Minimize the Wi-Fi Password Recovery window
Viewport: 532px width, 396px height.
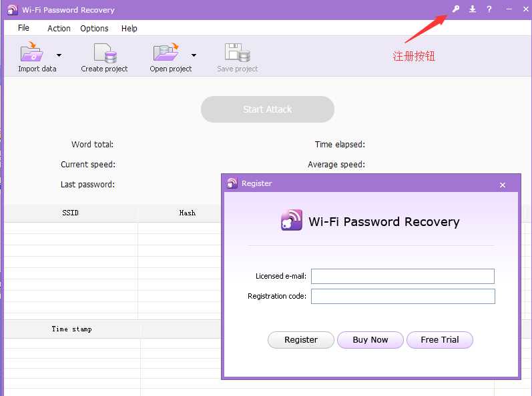click(509, 9)
